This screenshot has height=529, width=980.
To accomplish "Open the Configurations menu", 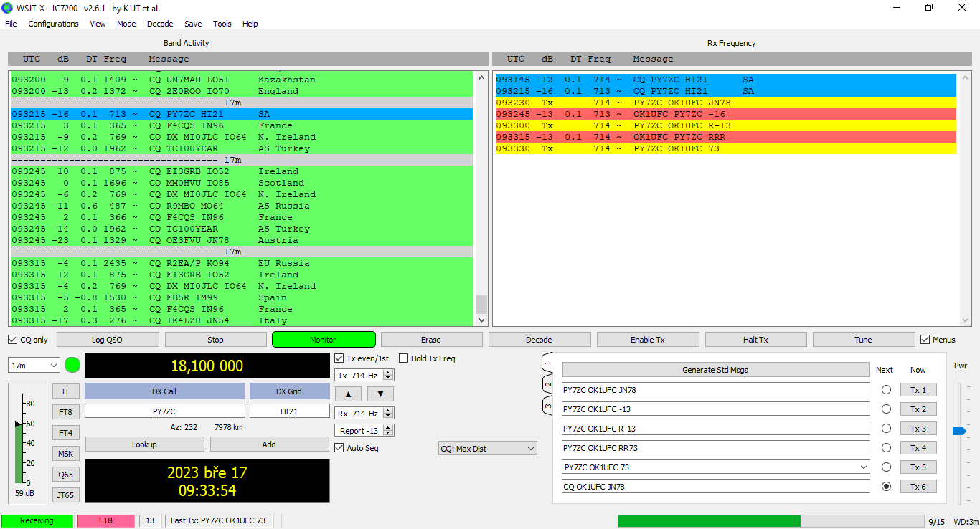I will click(53, 24).
